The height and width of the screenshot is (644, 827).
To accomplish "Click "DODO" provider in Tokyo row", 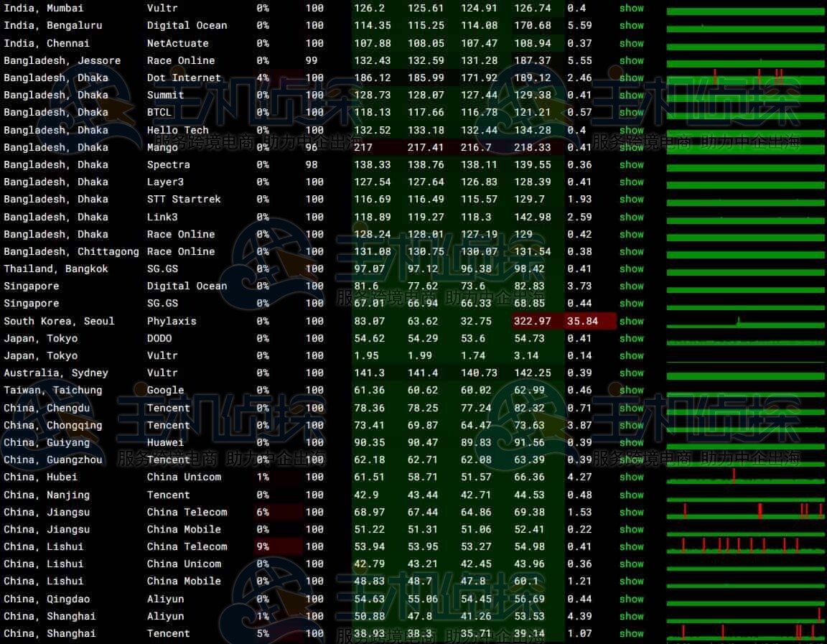I will (159, 339).
